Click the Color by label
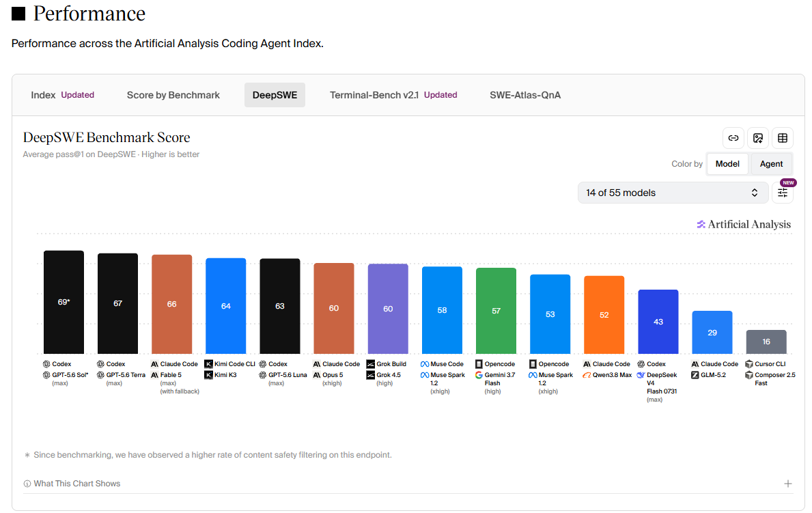Image resolution: width=812 pixels, height=513 pixels. click(686, 164)
